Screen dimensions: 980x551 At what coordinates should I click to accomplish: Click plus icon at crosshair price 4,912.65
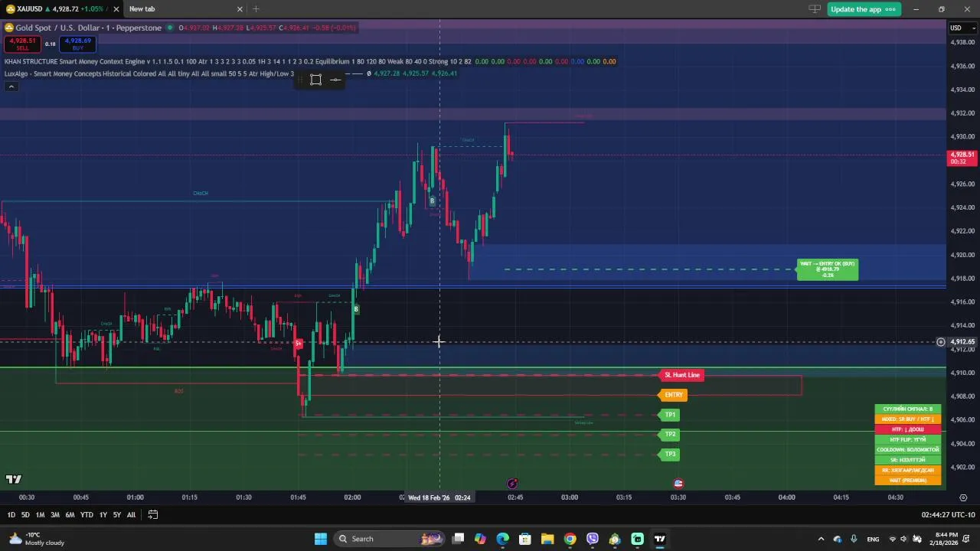pos(941,342)
